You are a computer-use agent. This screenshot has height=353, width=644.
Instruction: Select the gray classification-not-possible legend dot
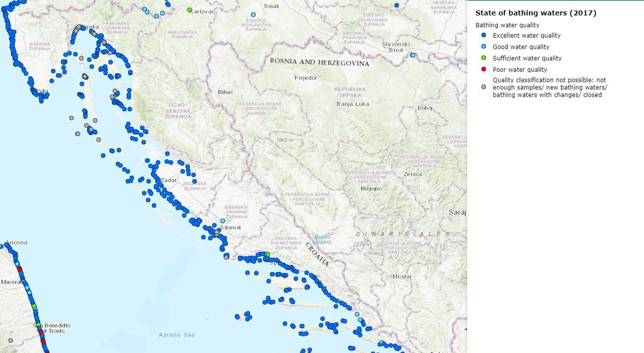(x=484, y=87)
